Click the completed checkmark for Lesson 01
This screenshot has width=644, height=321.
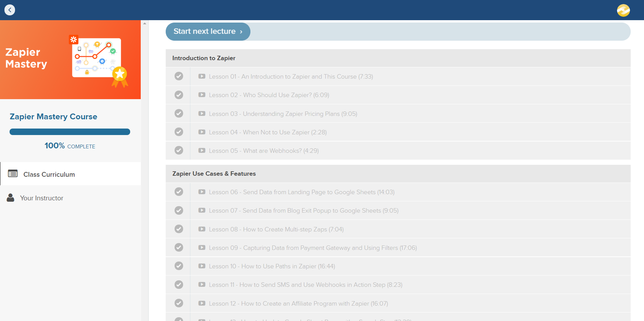tap(179, 76)
